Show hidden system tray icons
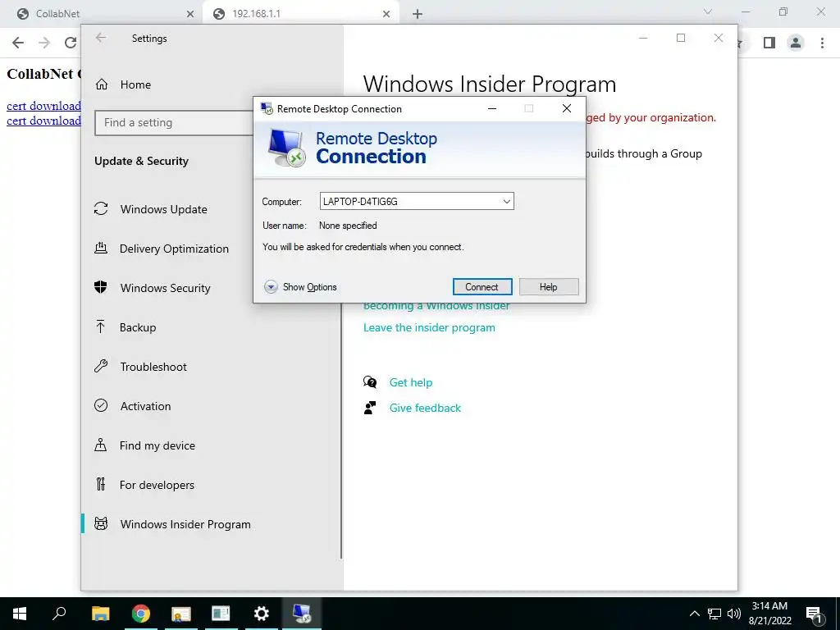The width and height of the screenshot is (840, 630). point(694,614)
